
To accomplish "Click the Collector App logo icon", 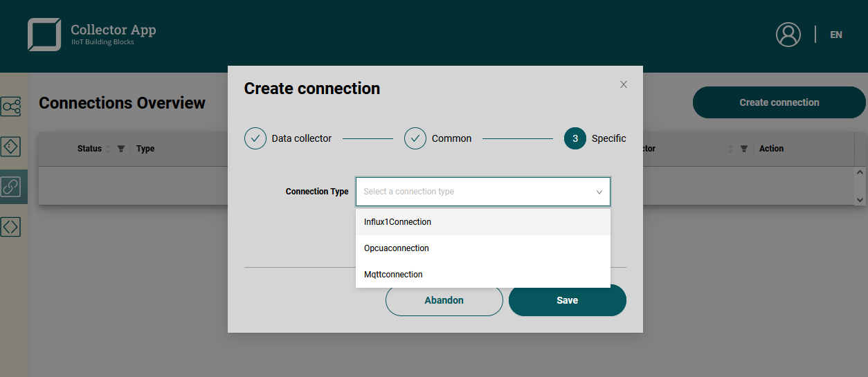I will click(x=44, y=35).
